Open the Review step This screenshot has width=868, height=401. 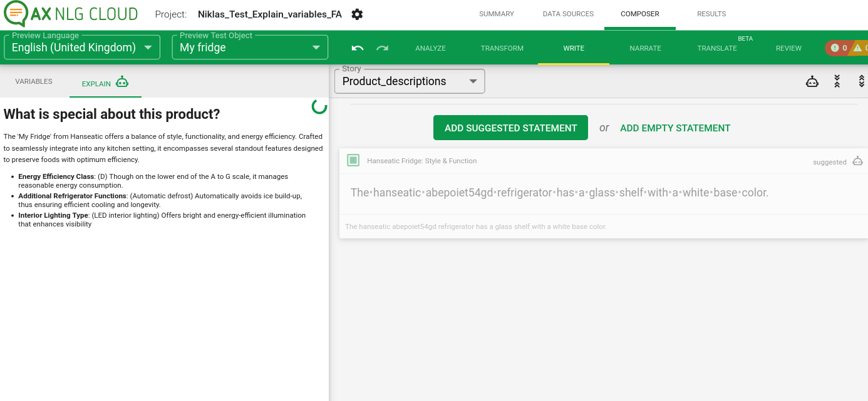point(788,48)
